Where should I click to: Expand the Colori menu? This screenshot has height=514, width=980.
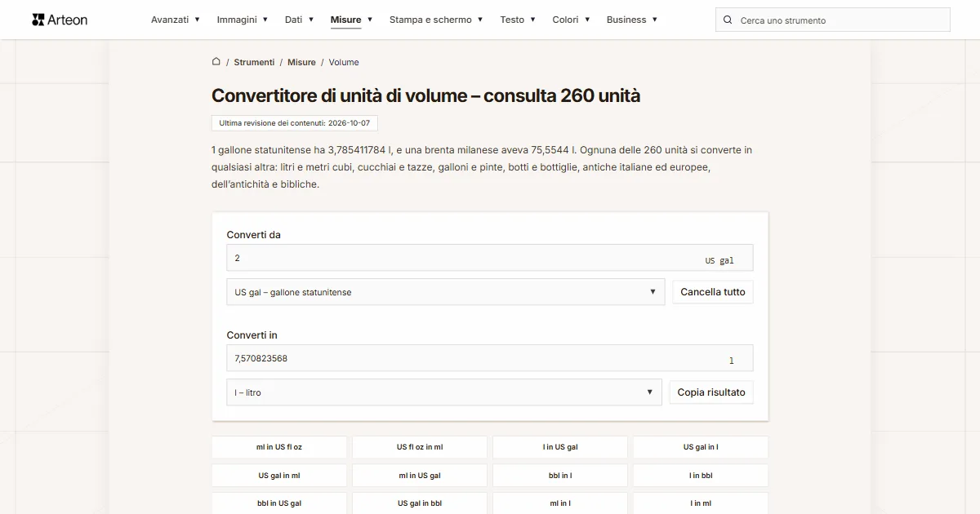tap(571, 20)
